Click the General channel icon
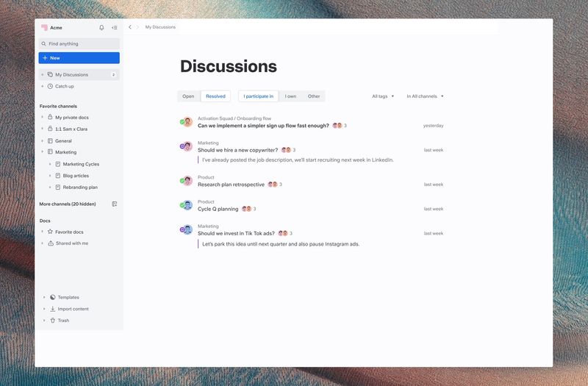Viewport: 588px width, 386px height. coord(50,140)
